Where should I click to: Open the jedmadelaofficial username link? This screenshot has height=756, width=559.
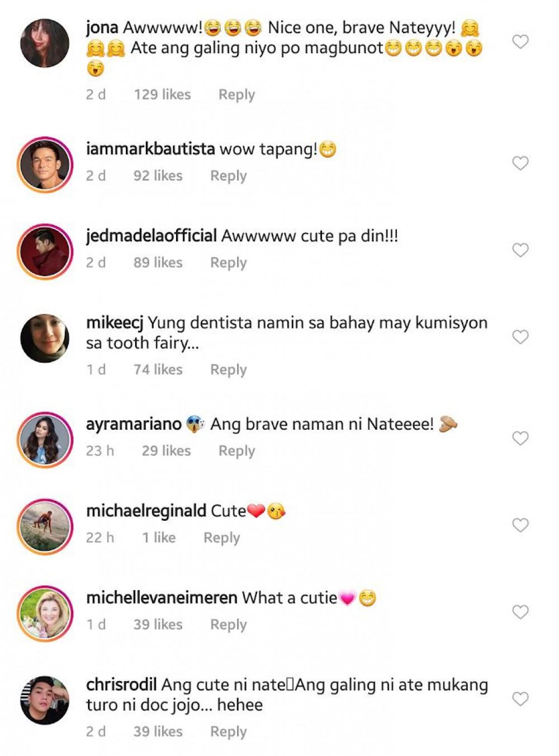coord(151,236)
